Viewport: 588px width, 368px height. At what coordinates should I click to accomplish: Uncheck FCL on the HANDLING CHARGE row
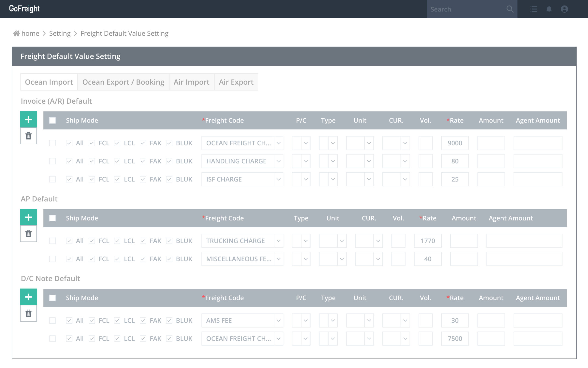click(92, 161)
